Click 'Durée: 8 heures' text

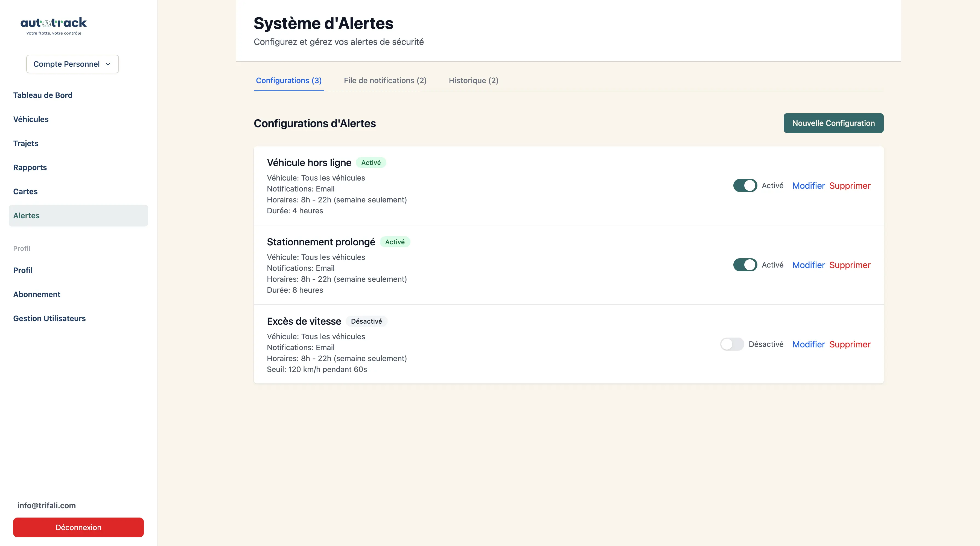(x=295, y=290)
